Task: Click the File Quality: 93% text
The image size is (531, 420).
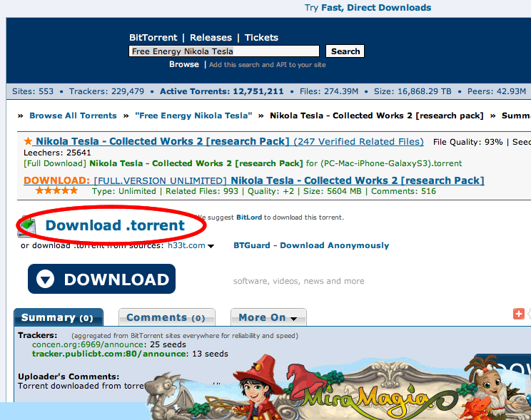Action: (467, 142)
